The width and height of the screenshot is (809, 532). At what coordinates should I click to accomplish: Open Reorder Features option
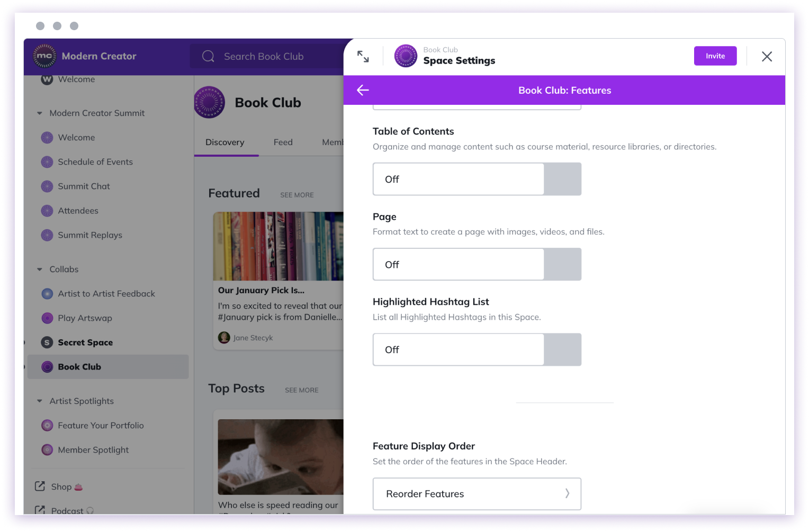[x=477, y=494]
